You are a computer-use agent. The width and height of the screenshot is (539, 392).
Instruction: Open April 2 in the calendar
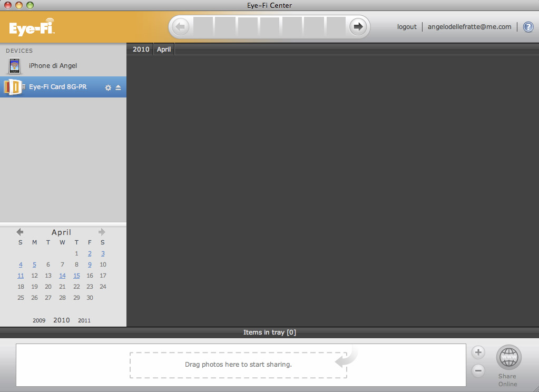click(90, 253)
